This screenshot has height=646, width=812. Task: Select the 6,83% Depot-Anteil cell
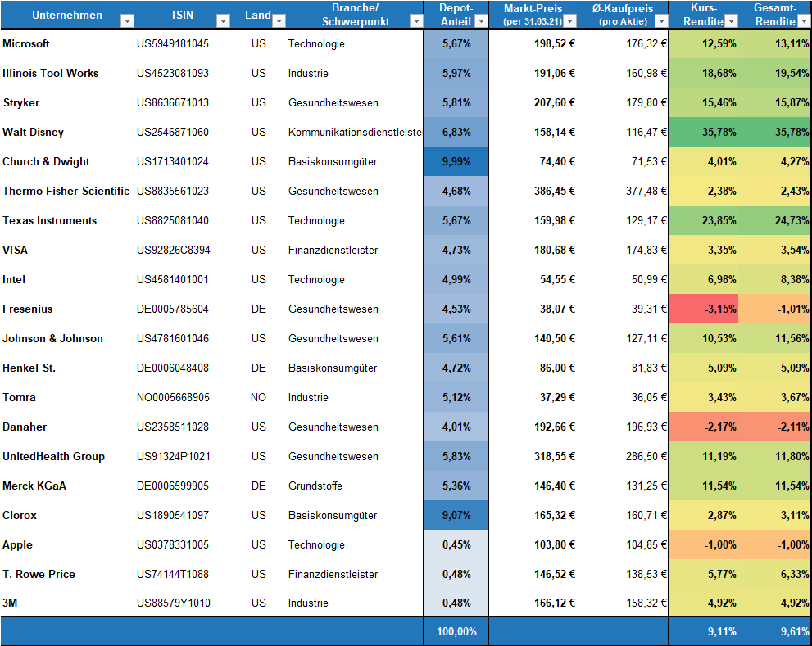click(x=456, y=132)
